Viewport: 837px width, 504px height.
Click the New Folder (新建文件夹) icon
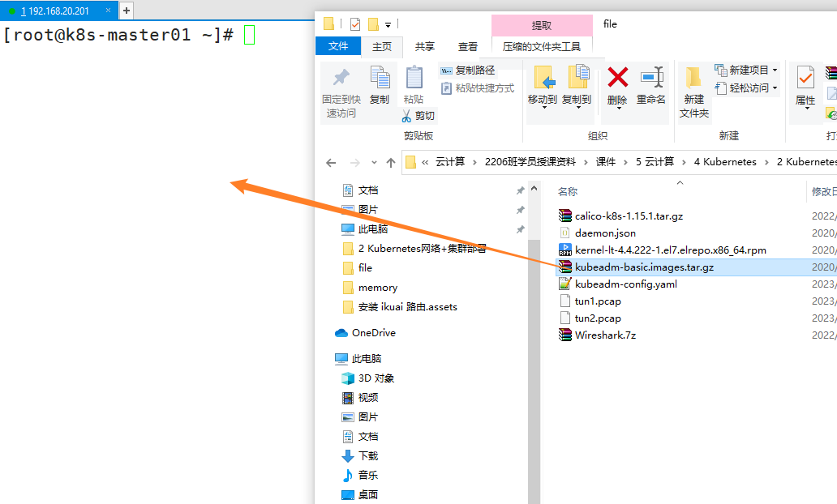click(693, 79)
